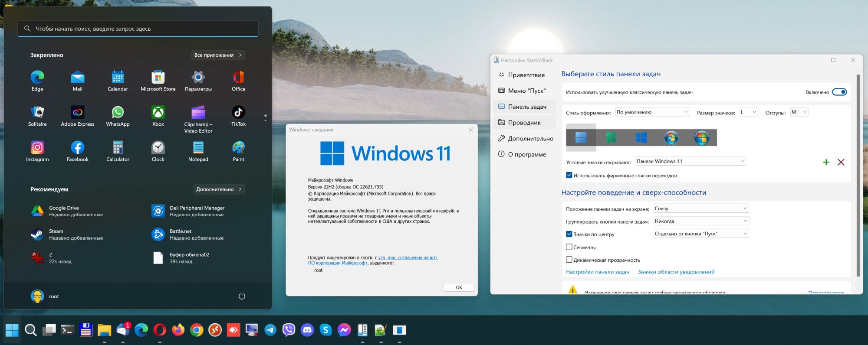Enable Динамическая прозрачность checkbox
This screenshot has width=868, height=345.
tap(569, 260)
